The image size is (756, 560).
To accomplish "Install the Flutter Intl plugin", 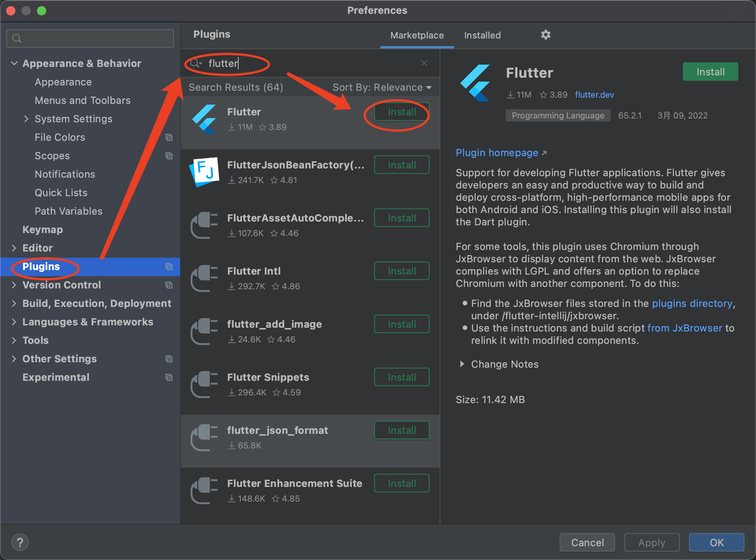I will coord(401,271).
